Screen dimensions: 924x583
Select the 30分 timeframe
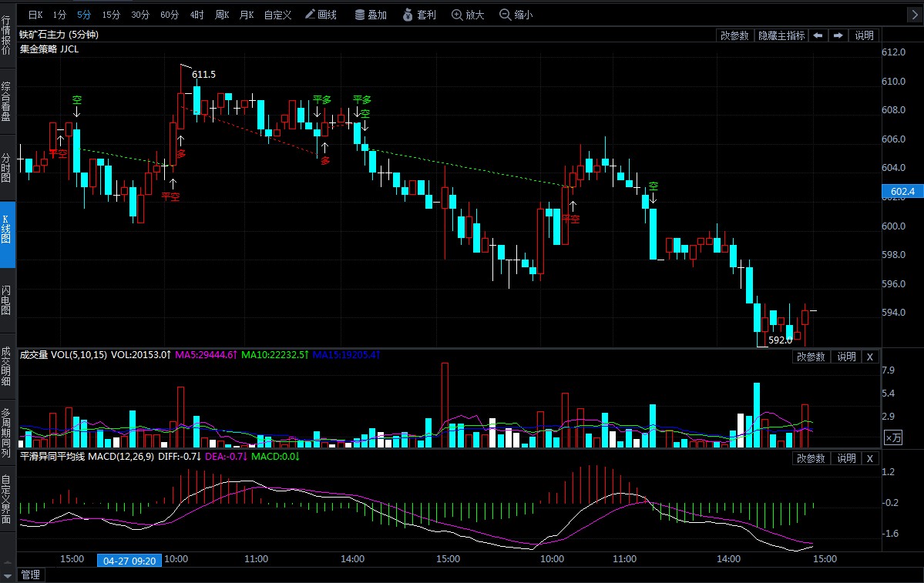[x=140, y=15]
